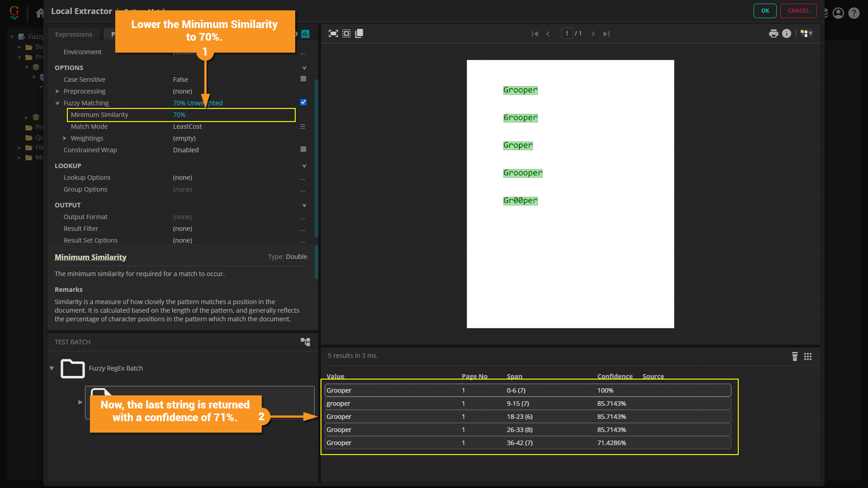The height and width of the screenshot is (488, 868).
Task: Click the CANCEL button
Action: tap(798, 11)
